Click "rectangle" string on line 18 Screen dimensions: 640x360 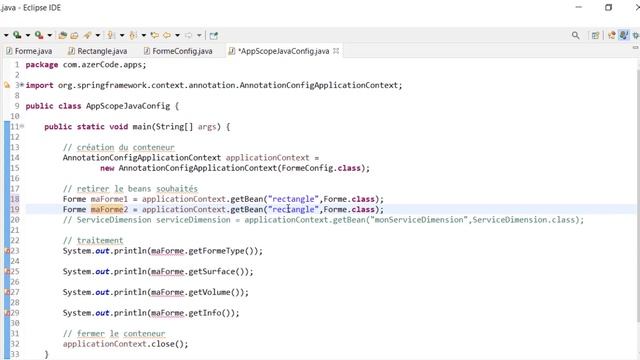(x=293, y=199)
